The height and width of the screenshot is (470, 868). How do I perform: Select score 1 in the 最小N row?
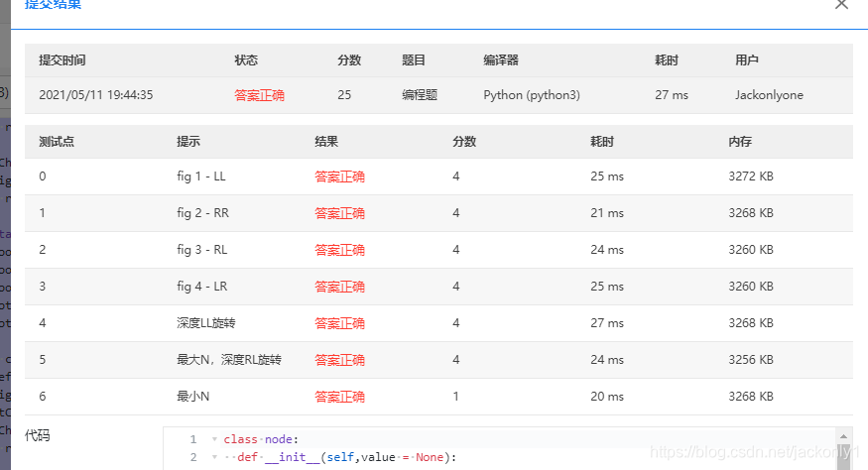click(455, 397)
